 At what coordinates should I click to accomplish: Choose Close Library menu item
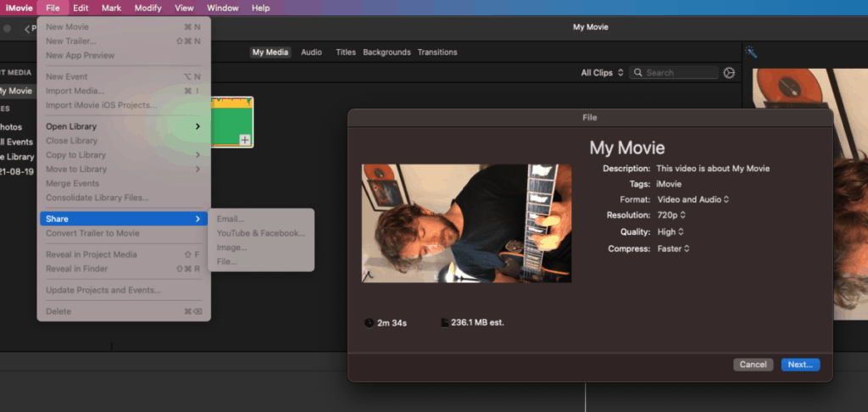[124, 141]
